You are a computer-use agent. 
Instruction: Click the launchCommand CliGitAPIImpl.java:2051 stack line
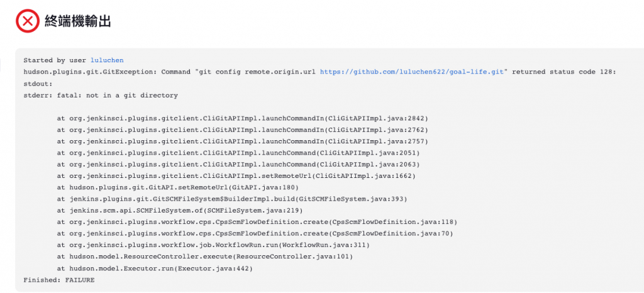(238, 153)
